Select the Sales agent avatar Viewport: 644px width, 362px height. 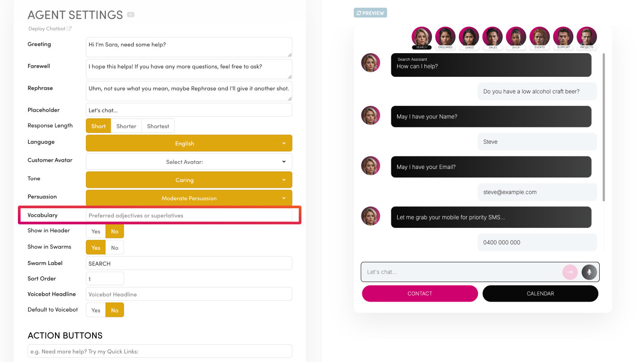point(492,37)
